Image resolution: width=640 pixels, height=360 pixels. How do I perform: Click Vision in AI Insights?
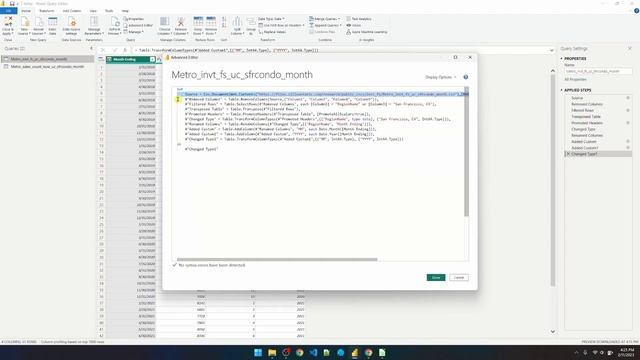pyautogui.click(x=353, y=25)
